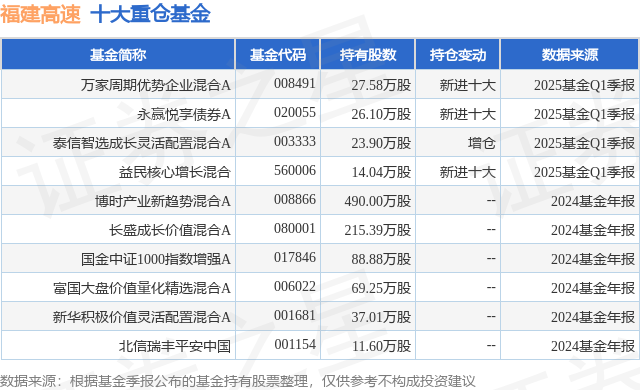The height and width of the screenshot is (390, 640).
Task: Click the 增仓 position change cell
Action: point(482,143)
